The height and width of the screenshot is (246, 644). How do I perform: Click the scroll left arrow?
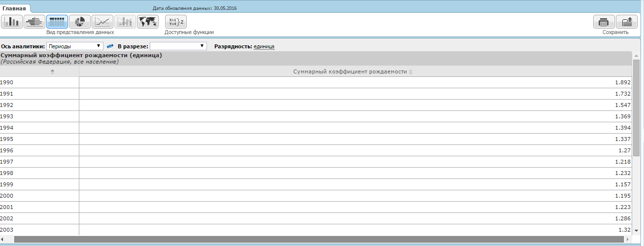pos(3,239)
